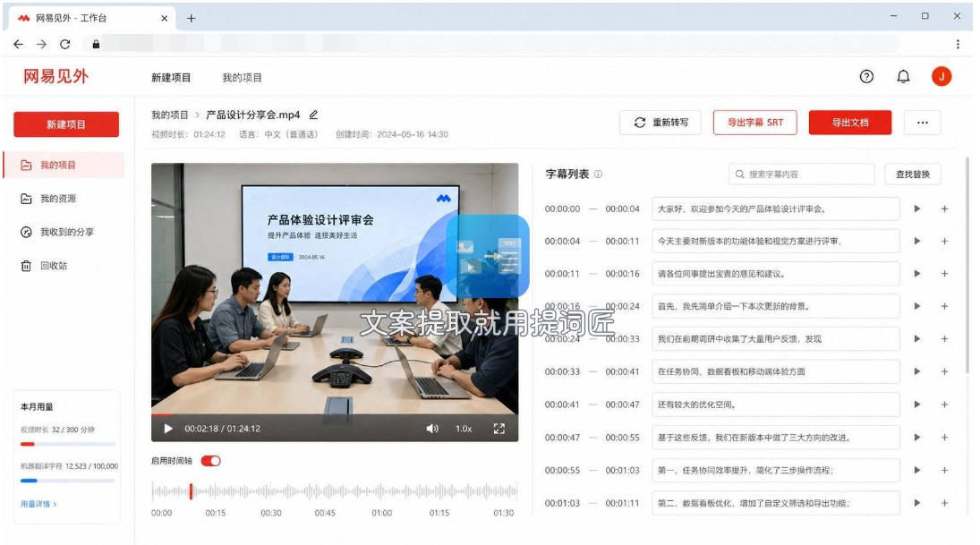Open the browser three-dot menu
The height and width of the screenshot is (545, 980).
pyautogui.click(x=958, y=44)
